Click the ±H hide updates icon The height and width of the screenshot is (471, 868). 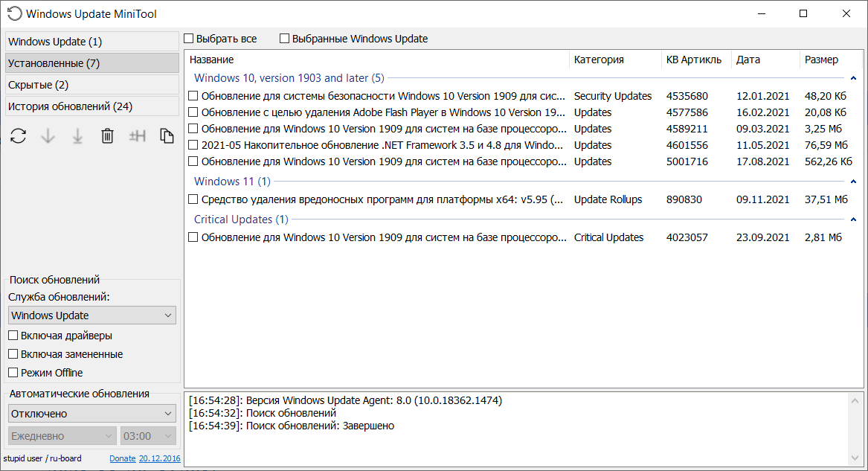tap(137, 136)
